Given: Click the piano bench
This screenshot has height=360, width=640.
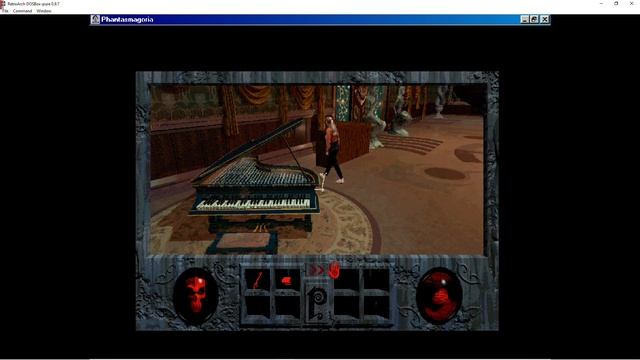Looking at the screenshot, I should click(243, 242).
